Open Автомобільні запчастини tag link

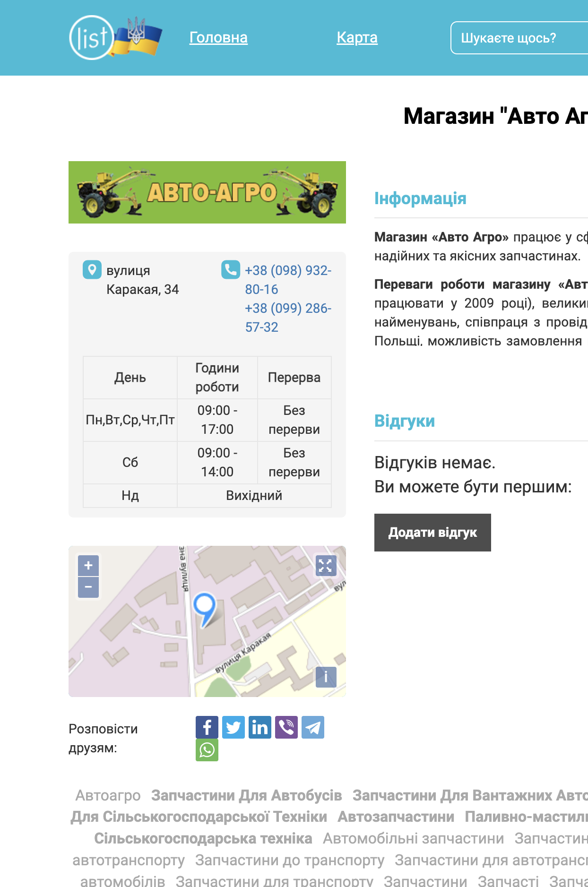click(x=414, y=838)
